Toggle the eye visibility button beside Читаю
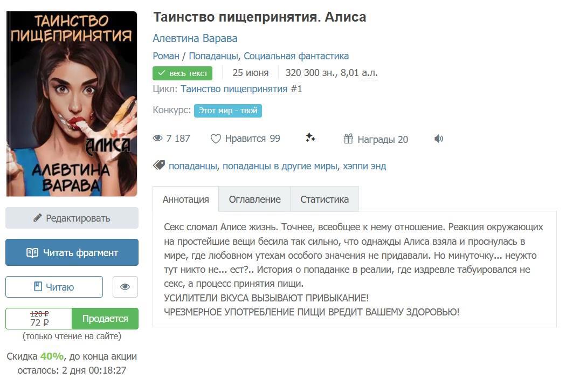 point(125,287)
